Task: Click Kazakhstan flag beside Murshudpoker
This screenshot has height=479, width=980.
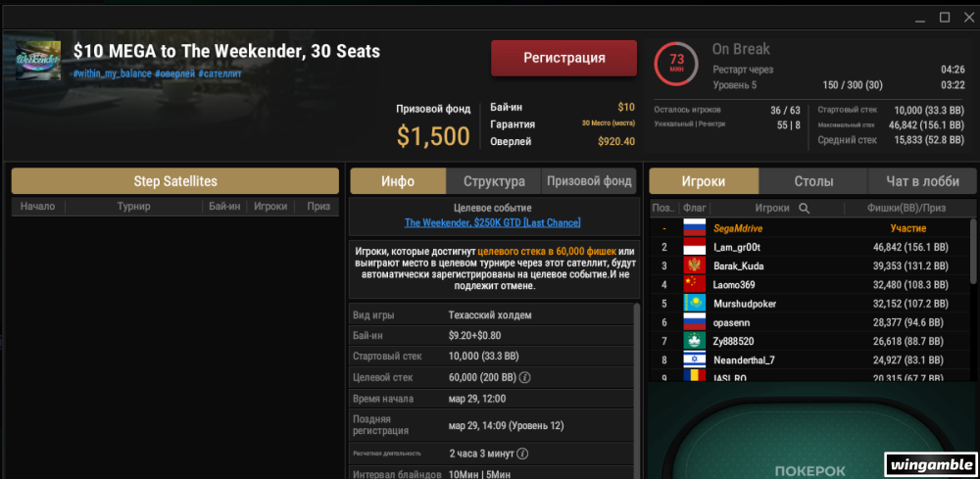Action: tap(695, 304)
